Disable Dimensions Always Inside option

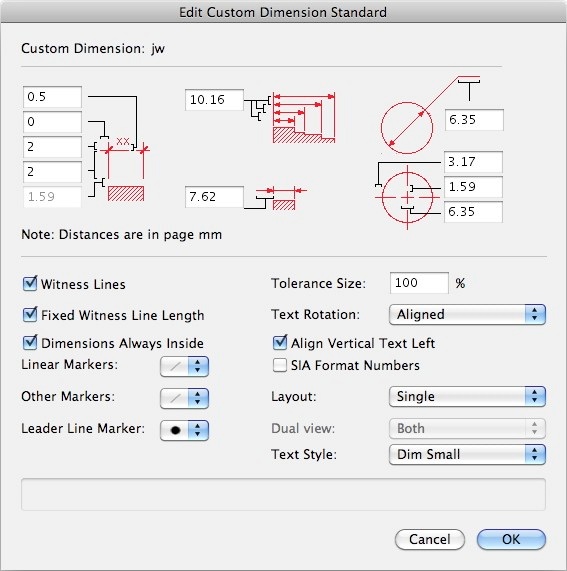(x=30, y=342)
